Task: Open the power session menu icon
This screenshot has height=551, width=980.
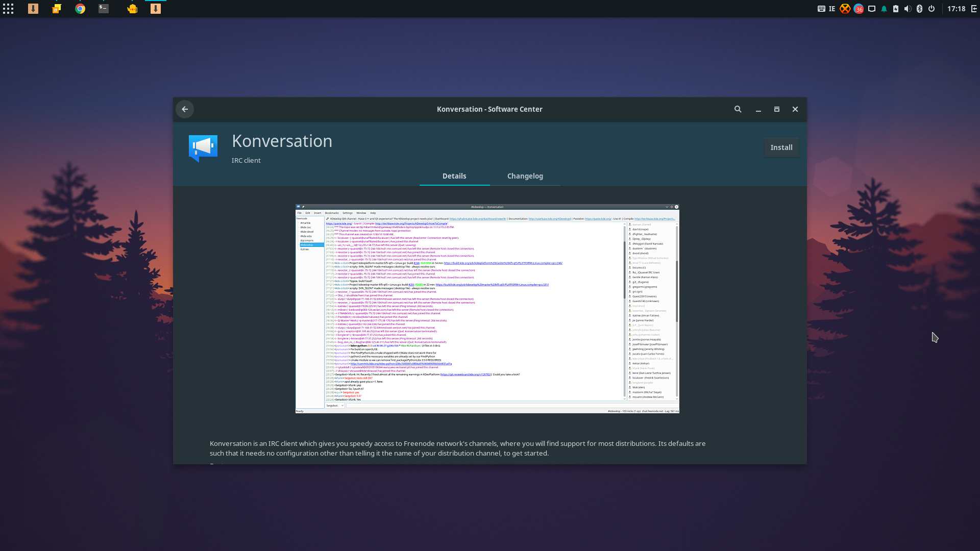Action: tap(932, 9)
